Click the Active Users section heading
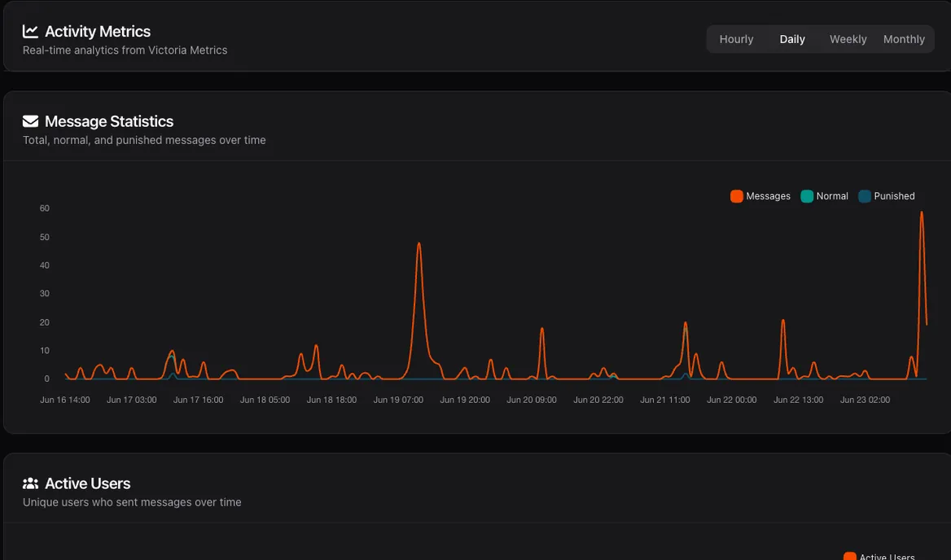The height and width of the screenshot is (560, 951). click(x=88, y=483)
